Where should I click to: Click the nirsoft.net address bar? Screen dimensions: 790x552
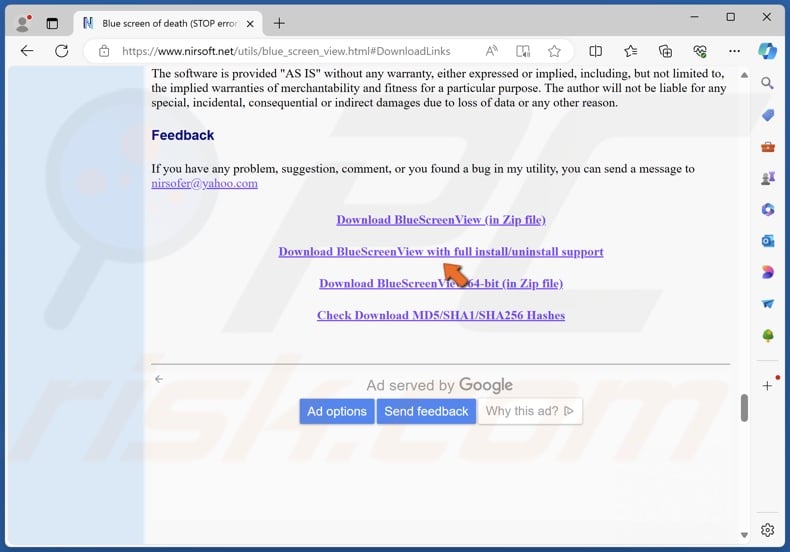[x=286, y=51]
